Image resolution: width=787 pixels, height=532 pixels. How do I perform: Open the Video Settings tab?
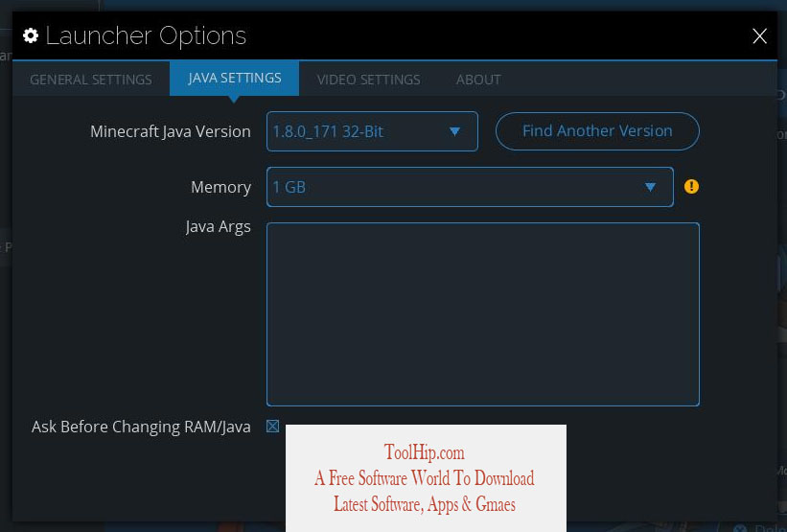[x=368, y=80]
